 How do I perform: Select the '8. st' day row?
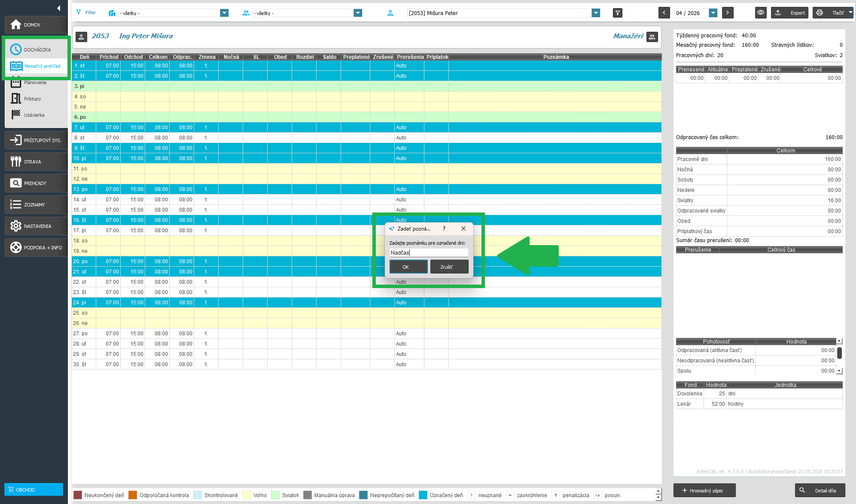coord(366,138)
